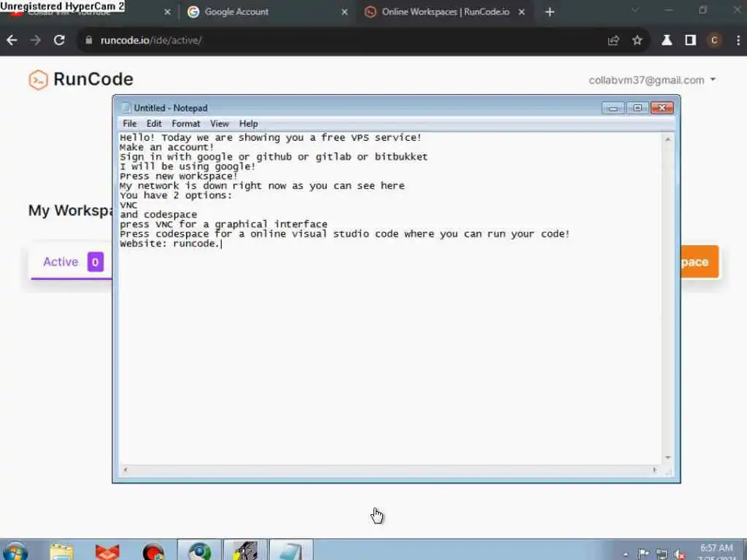The height and width of the screenshot is (560, 747).
Task: Open the Windows Start button
Action: coord(16,551)
